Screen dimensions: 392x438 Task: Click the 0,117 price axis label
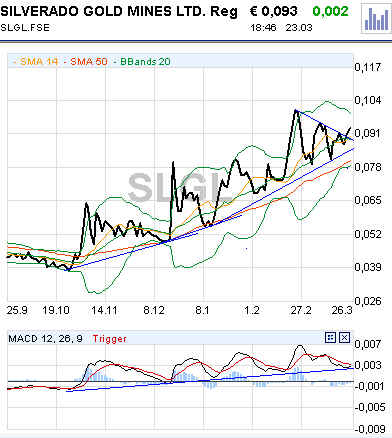368,67
